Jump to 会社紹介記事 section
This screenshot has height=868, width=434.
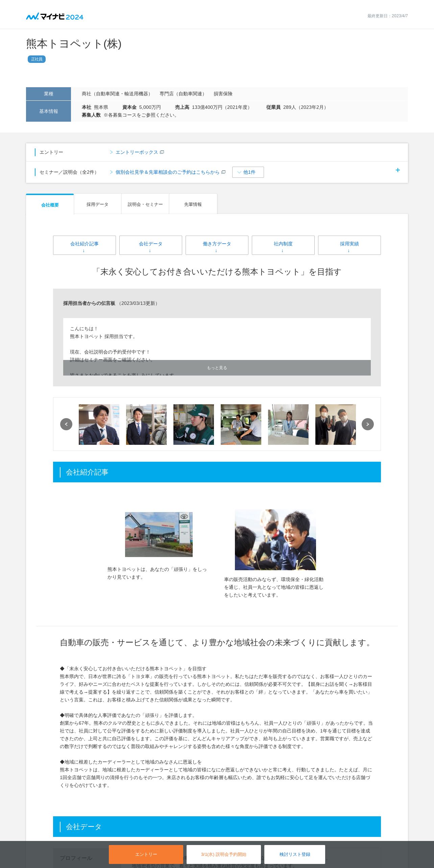85,245
